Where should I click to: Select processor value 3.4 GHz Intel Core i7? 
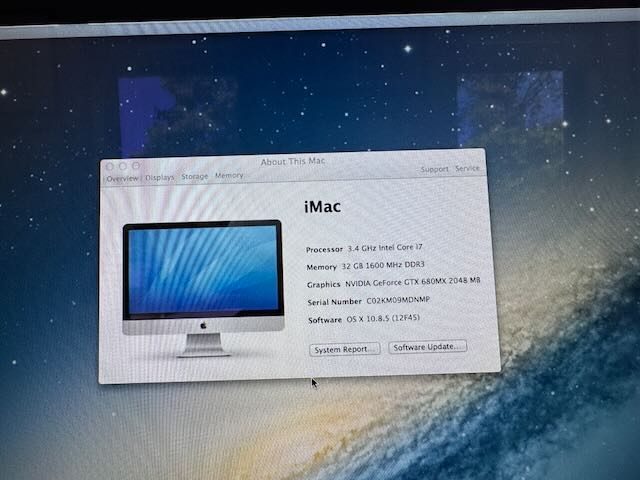coord(385,247)
